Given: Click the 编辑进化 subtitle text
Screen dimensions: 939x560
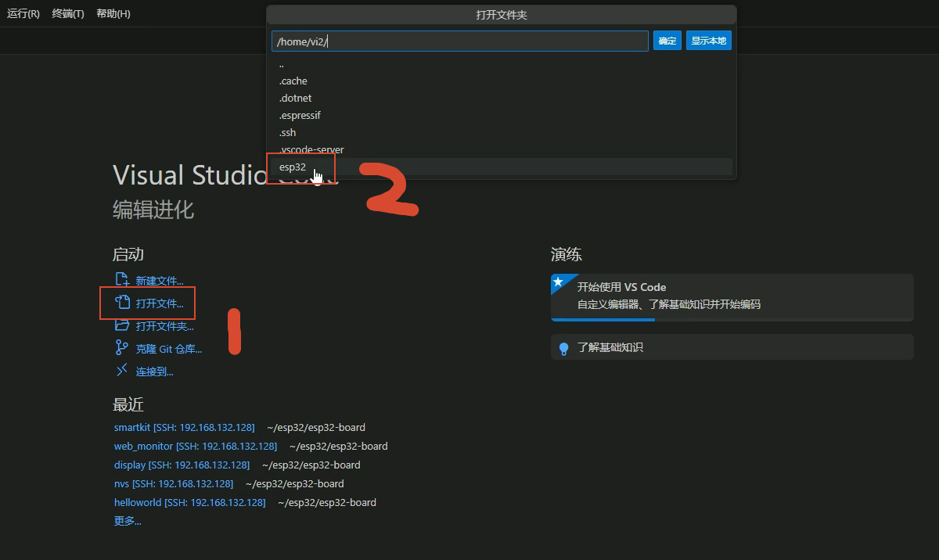Looking at the screenshot, I should pos(153,210).
